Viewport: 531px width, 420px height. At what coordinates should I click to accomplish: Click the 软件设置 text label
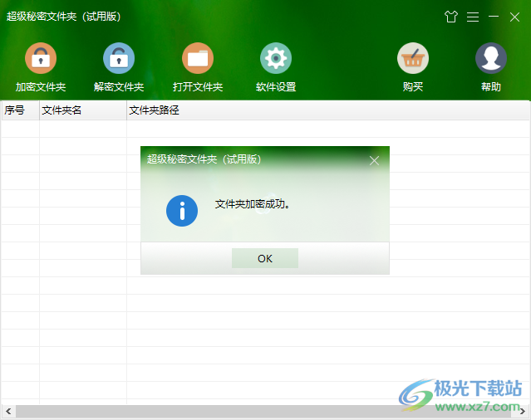click(x=276, y=87)
